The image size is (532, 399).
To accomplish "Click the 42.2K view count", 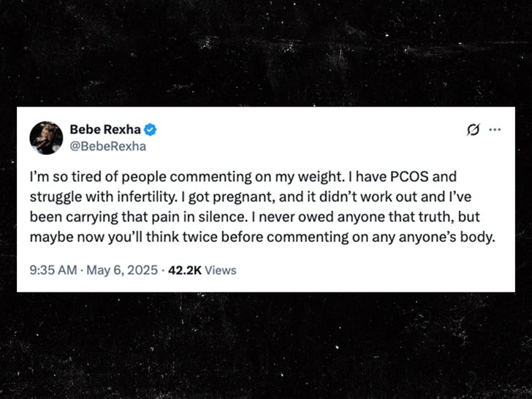I will [x=184, y=270].
